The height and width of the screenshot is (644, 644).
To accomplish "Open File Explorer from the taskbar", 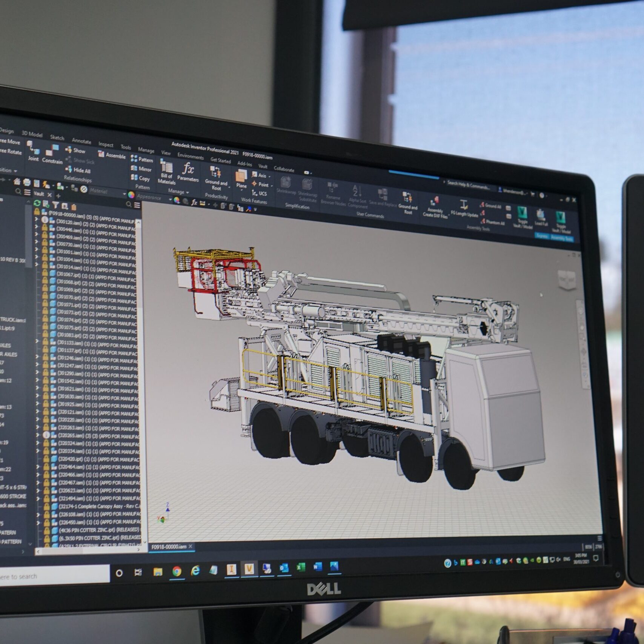I will (x=158, y=572).
